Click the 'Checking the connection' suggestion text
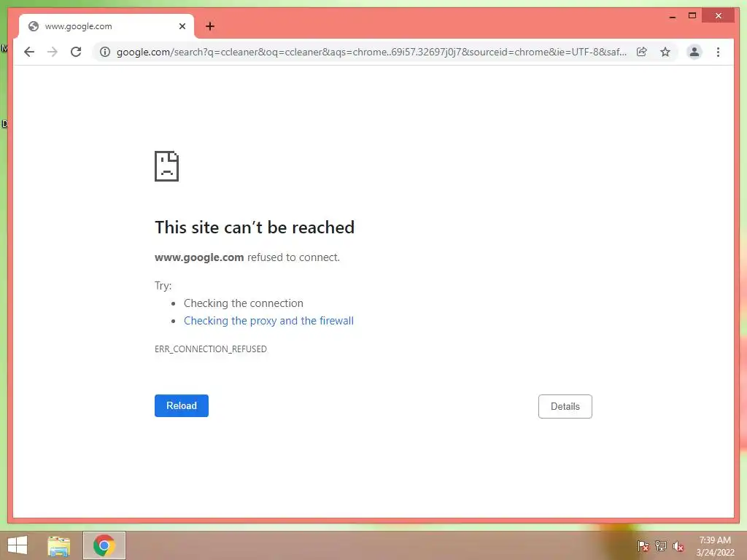This screenshot has height=560, width=747. 244,303
